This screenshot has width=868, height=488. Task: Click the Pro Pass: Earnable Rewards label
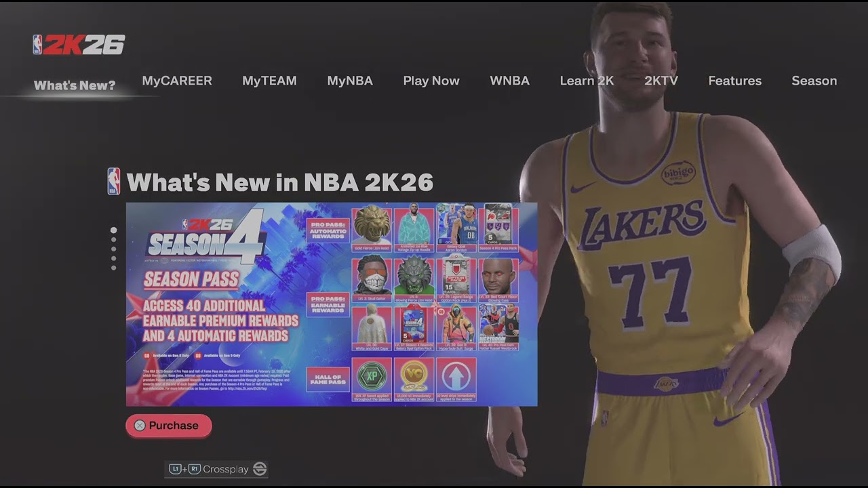[328, 304]
